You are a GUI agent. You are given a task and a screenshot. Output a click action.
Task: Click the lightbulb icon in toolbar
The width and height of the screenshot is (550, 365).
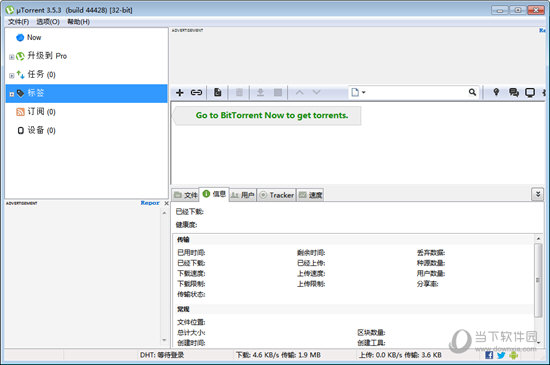pos(496,92)
